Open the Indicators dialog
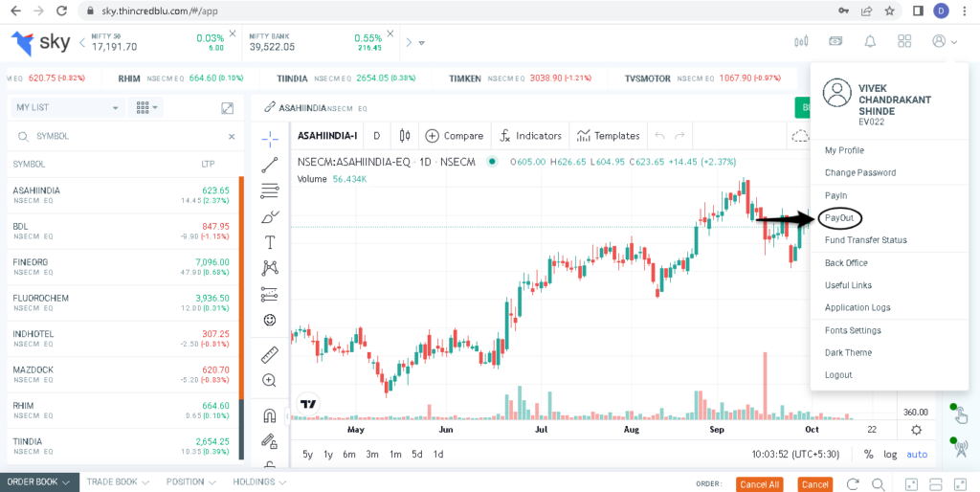 [530, 136]
